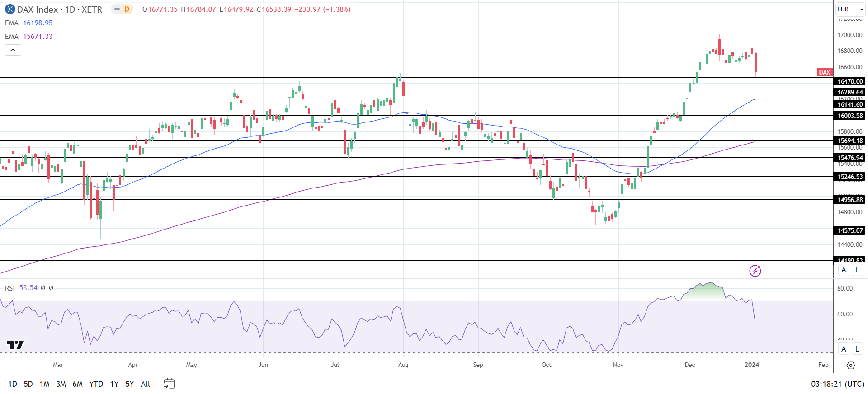Click the 2024 label on time axis

tap(752, 365)
